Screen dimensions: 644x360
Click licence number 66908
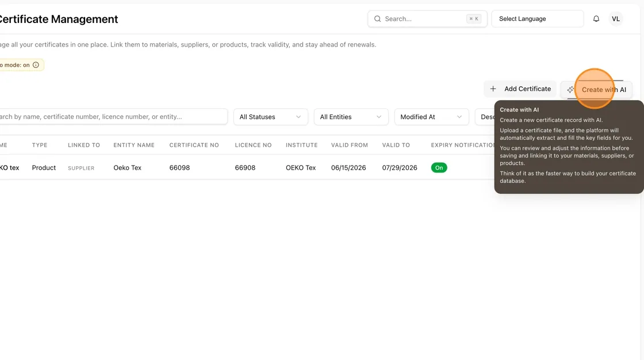point(245,168)
